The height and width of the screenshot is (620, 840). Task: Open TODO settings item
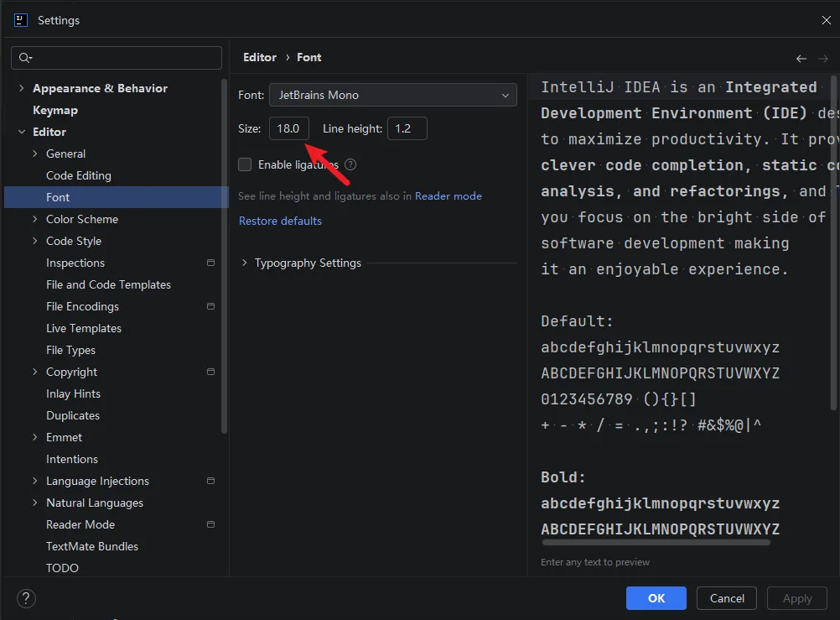tap(62, 568)
